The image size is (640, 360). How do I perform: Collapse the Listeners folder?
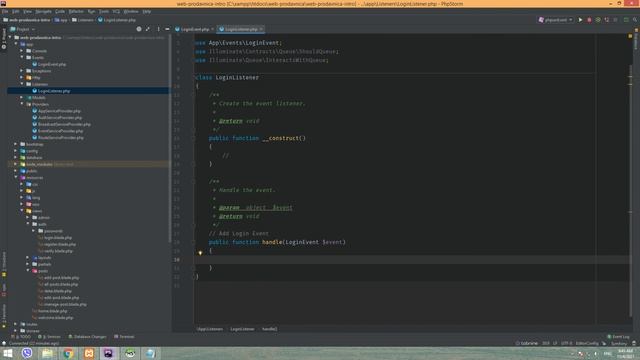click(22, 84)
